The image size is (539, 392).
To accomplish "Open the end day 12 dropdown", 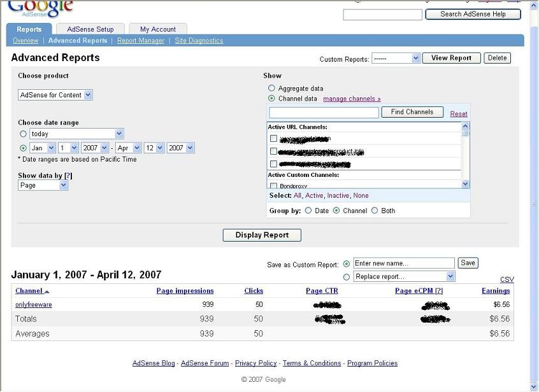I will pos(154,148).
